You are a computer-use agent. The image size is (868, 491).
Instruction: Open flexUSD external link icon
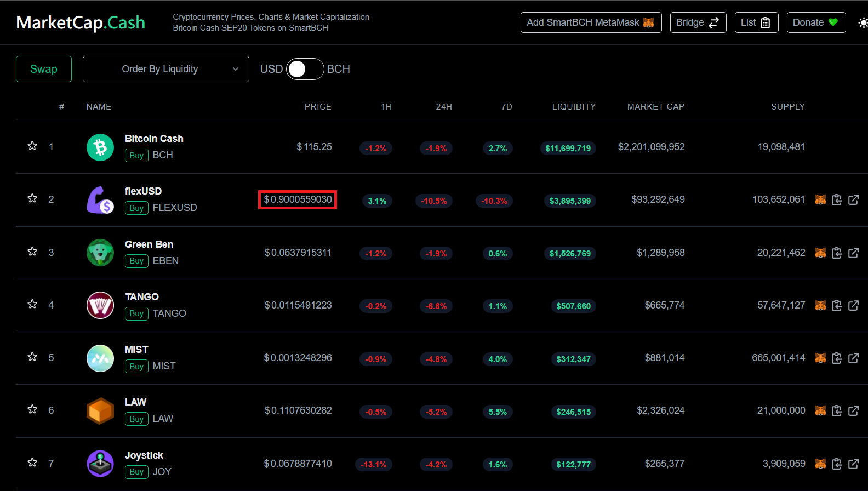854,200
